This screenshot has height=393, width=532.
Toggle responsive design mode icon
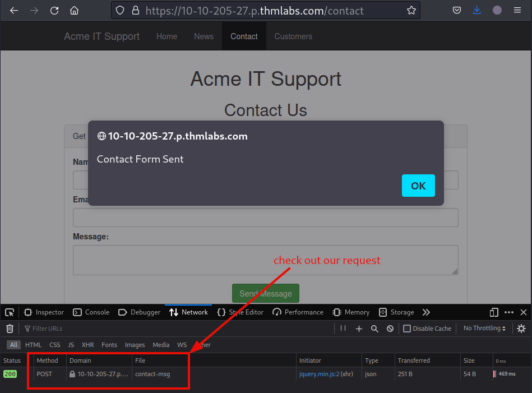coord(494,312)
